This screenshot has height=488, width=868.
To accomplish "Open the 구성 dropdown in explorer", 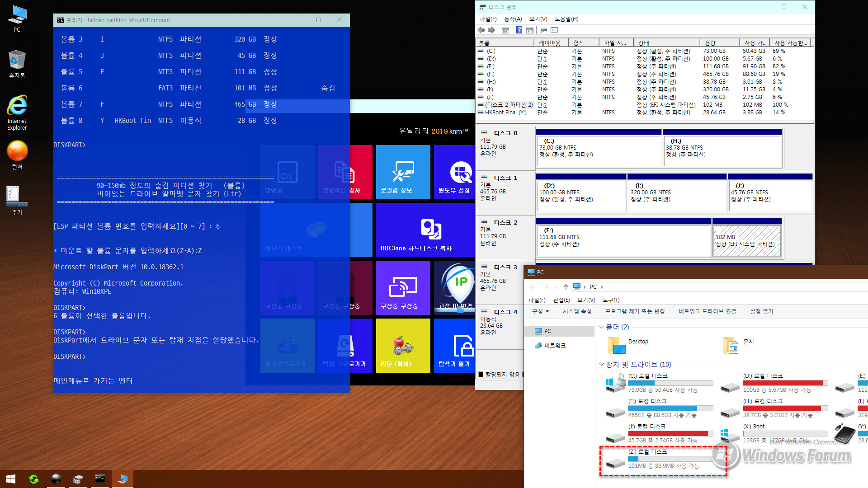I will click(x=540, y=311).
